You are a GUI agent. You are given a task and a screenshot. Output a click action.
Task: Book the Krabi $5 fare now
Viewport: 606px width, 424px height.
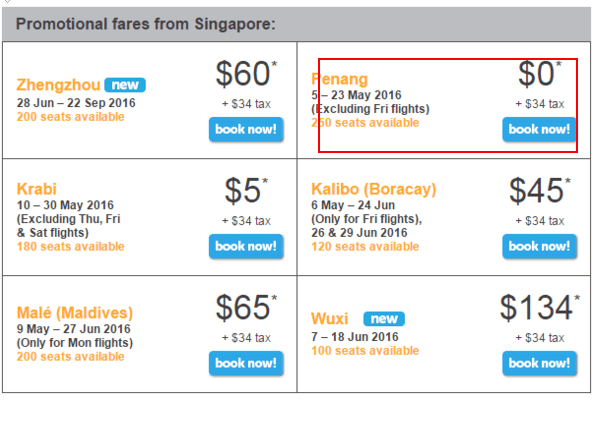[x=246, y=246]
